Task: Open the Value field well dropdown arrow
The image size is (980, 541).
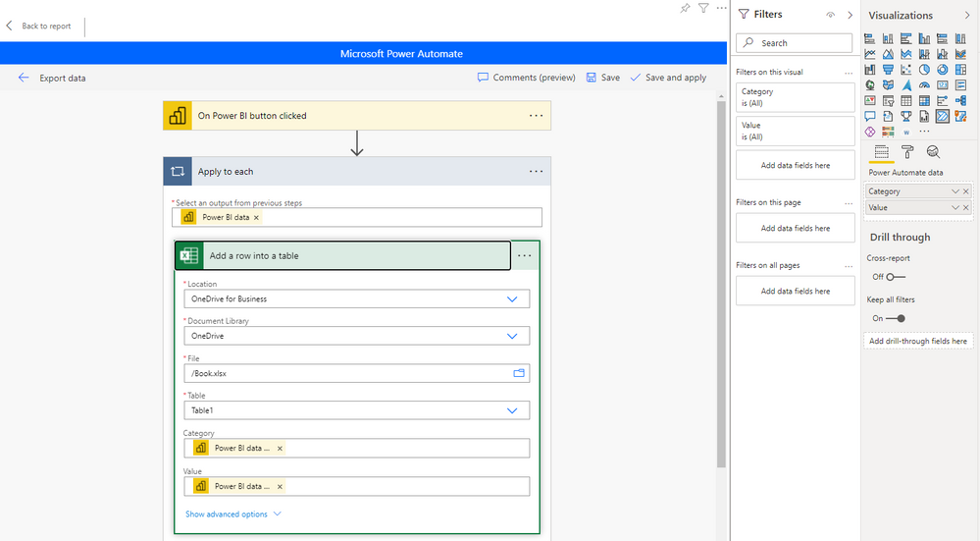Action: coord(954,207)
